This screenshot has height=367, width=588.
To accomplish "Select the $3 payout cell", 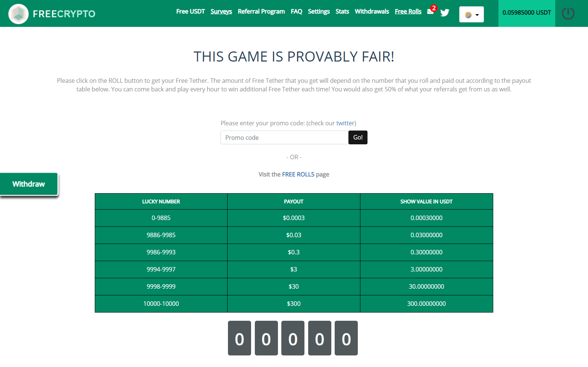I will point(294,269).
